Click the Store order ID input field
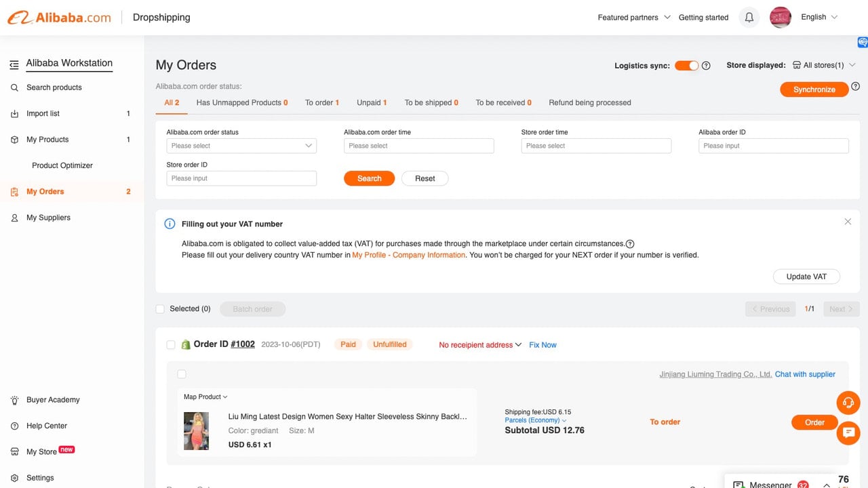The image size is (868, 488). tap(241, 178)
